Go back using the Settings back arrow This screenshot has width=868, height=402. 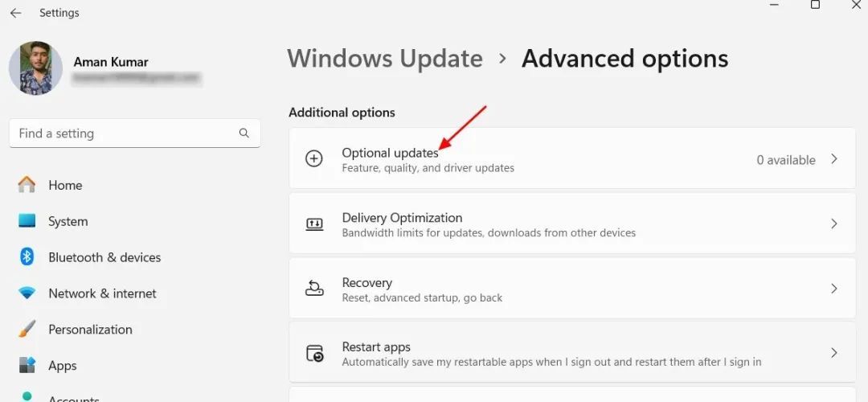point(15,13)
